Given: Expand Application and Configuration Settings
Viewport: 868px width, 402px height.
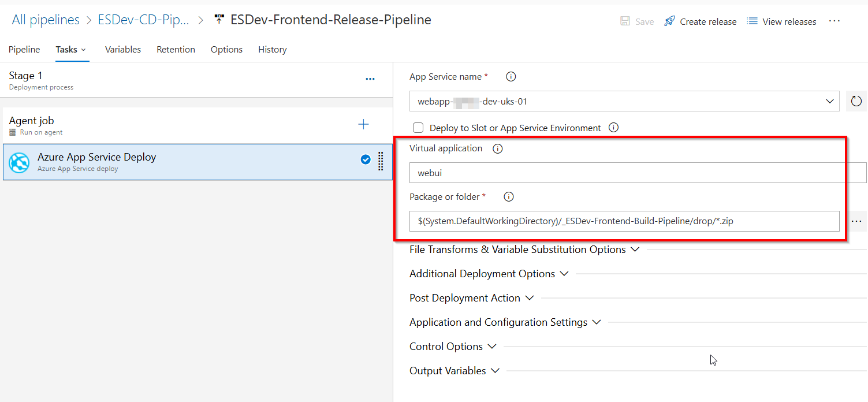Looking at the screenshot, I should [505, 322].
